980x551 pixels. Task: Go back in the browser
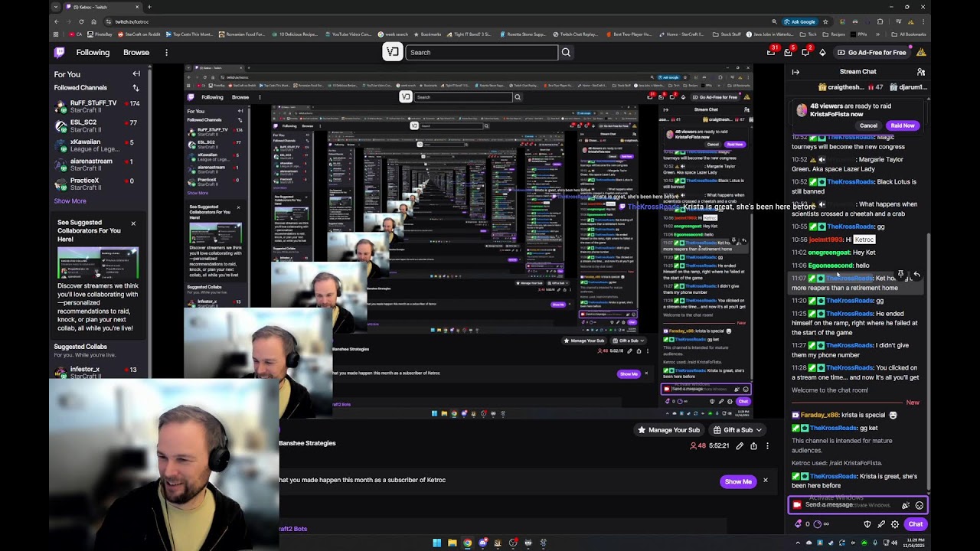tap(57, 21)
